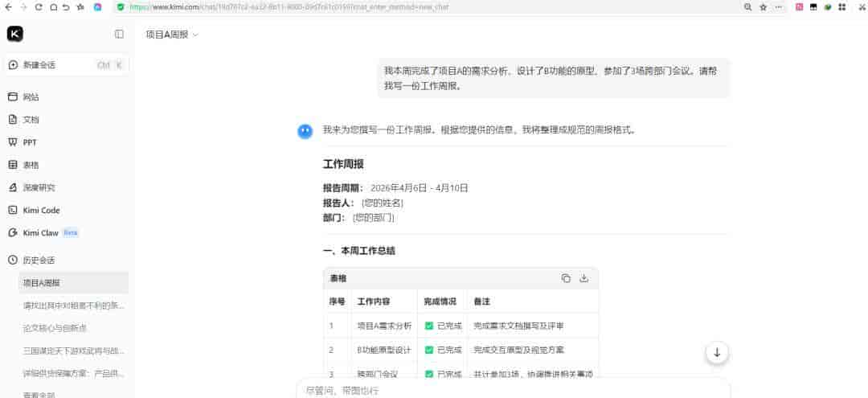Click the 历史会话 section label
868x398 pixels.
(39, 261)
